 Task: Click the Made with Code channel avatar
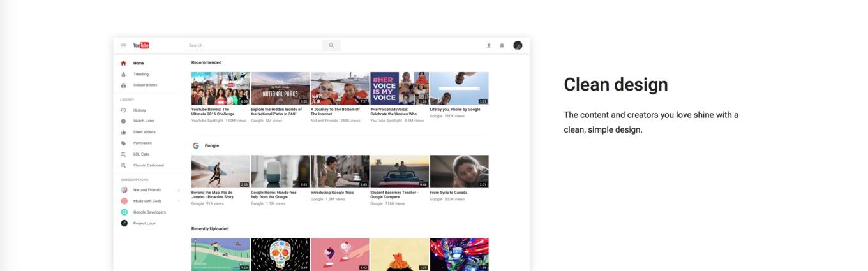coord(124,201)
